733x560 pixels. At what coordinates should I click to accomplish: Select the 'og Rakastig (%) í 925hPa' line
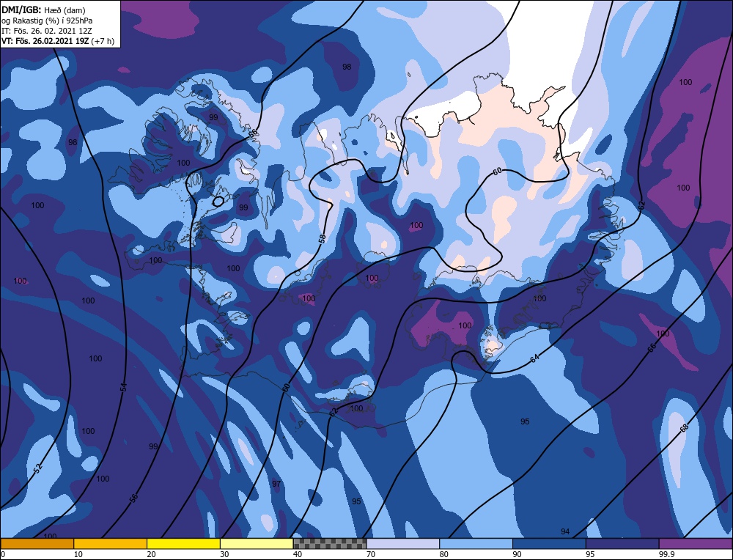pos(47,20)
